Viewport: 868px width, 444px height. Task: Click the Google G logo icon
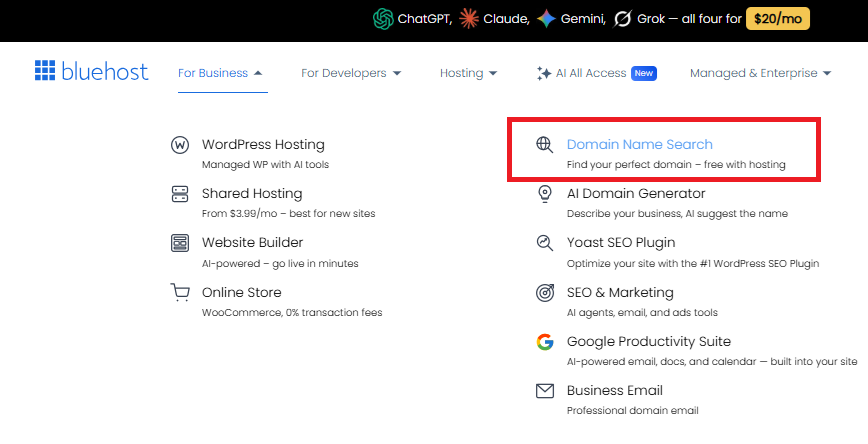(x=545, y=342)
